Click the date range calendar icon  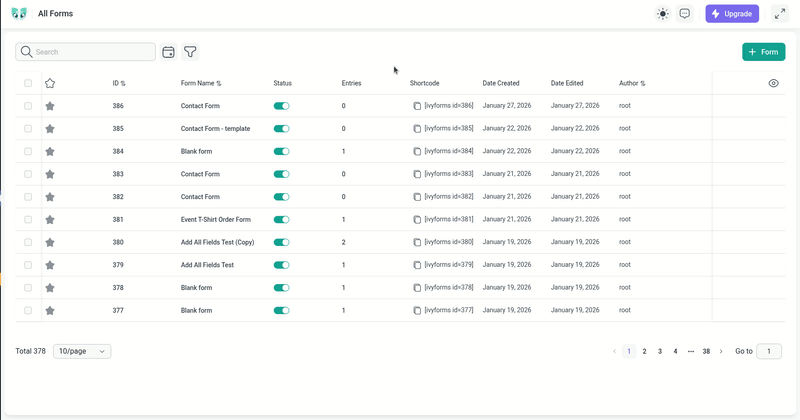coord(169,52)
